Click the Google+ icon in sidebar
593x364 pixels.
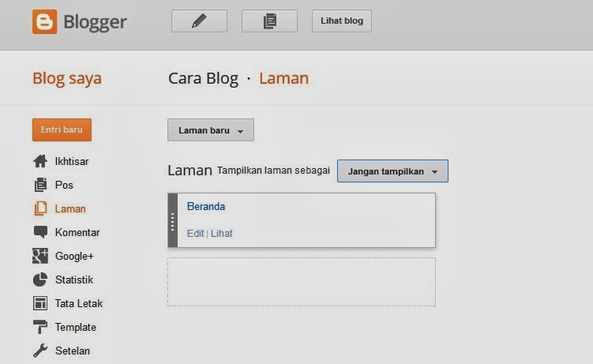(x=40, y=256)
